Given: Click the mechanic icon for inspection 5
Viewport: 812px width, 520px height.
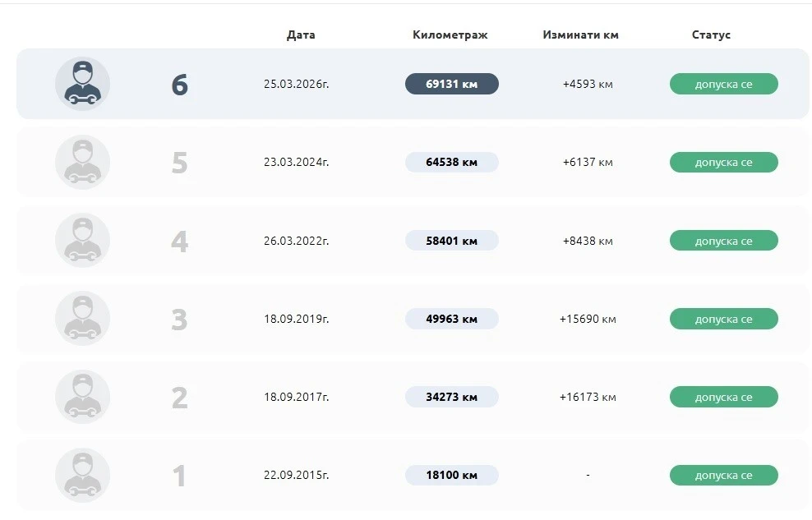Looking at the screenshot, I should point(82,162).
